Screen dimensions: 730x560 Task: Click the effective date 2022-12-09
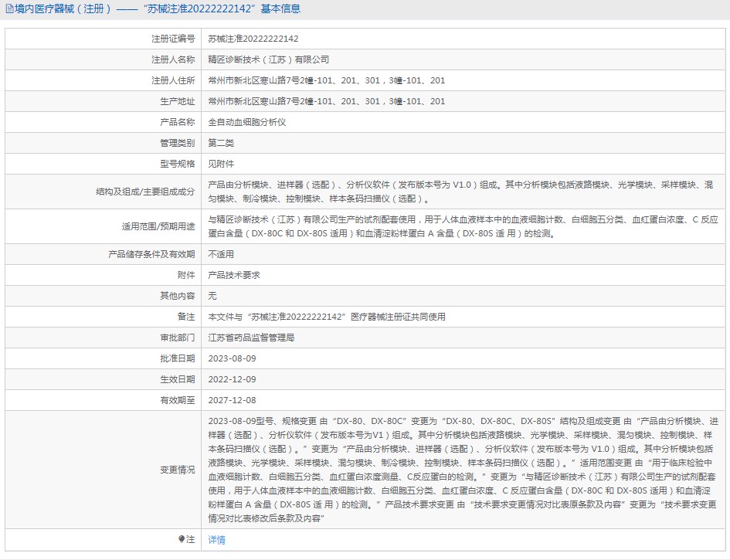232,379
